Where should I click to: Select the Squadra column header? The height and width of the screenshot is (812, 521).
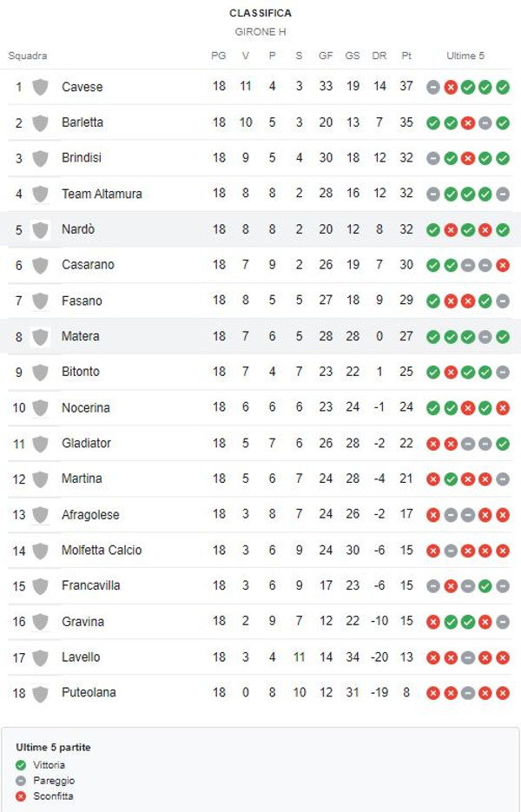(x=28, y=56)
